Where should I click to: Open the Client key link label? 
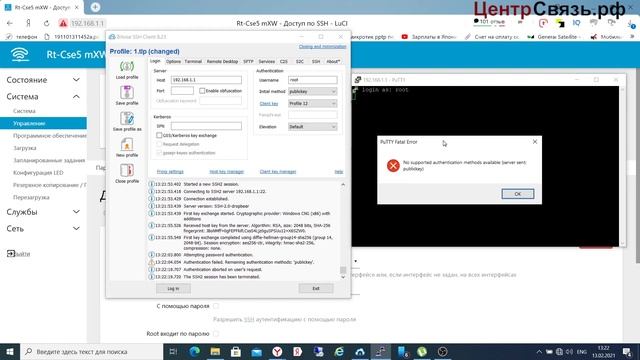tap(269, 104)
